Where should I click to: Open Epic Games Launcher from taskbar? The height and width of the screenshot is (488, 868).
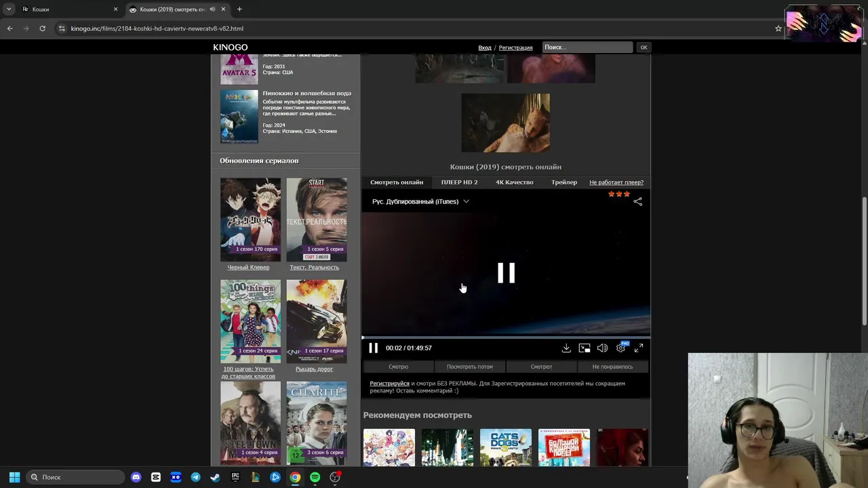click(235, 477)
